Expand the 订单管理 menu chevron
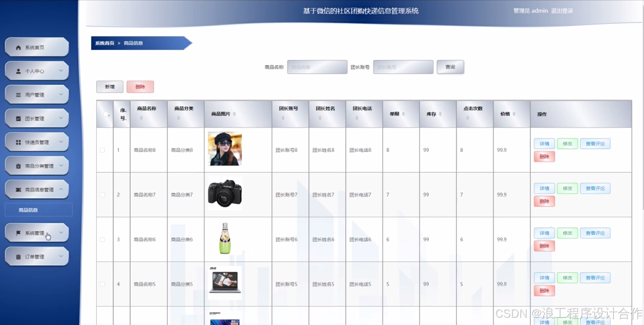 pyautogui.click(x=61, y=256)
